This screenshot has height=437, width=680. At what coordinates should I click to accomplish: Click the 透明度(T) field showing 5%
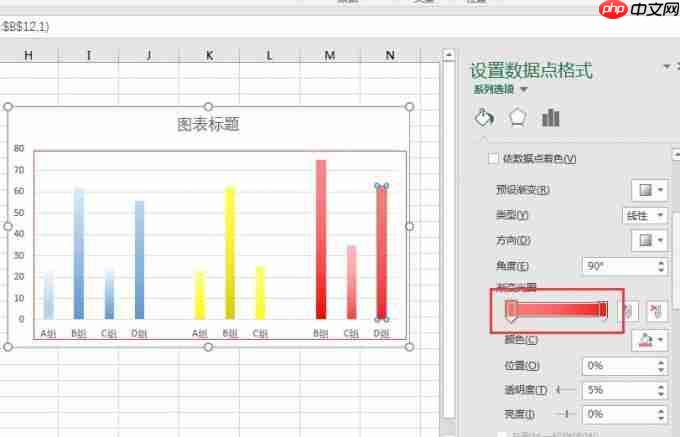[618, 390]
